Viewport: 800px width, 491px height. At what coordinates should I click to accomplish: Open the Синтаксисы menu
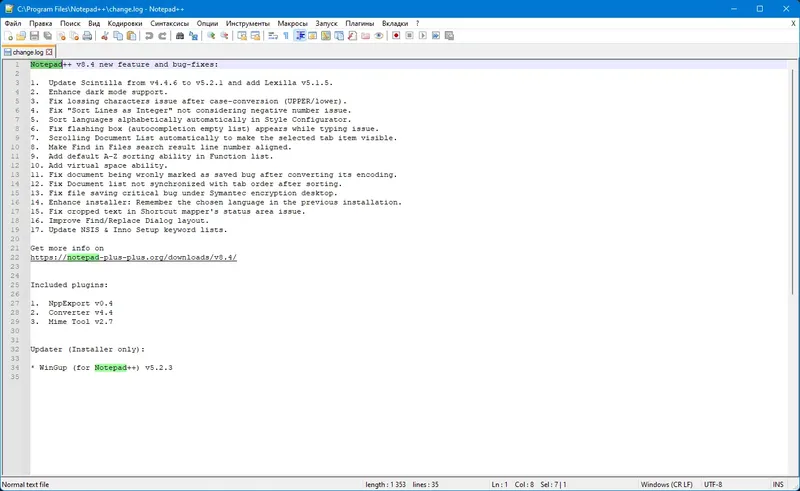(169, 23)
